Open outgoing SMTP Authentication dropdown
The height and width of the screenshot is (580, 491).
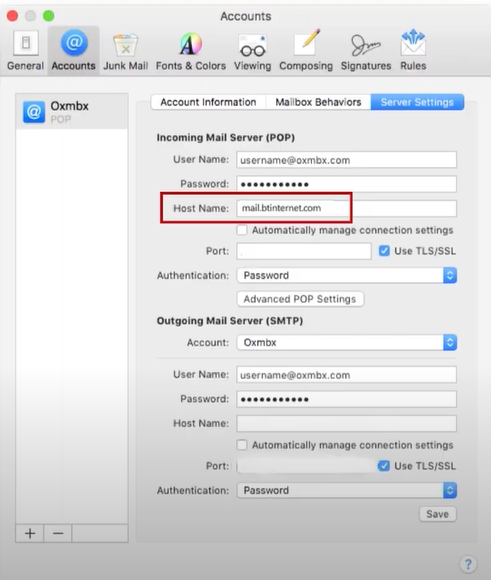point(347,490)
